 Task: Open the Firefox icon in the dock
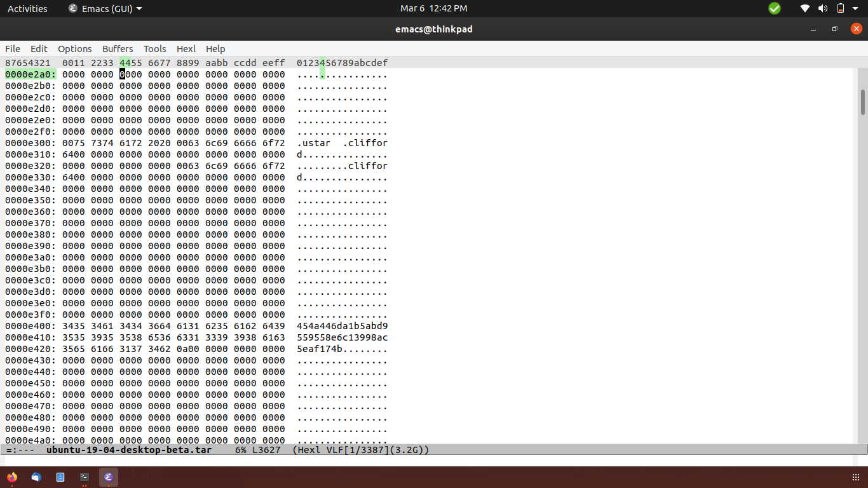pos(12,477)
